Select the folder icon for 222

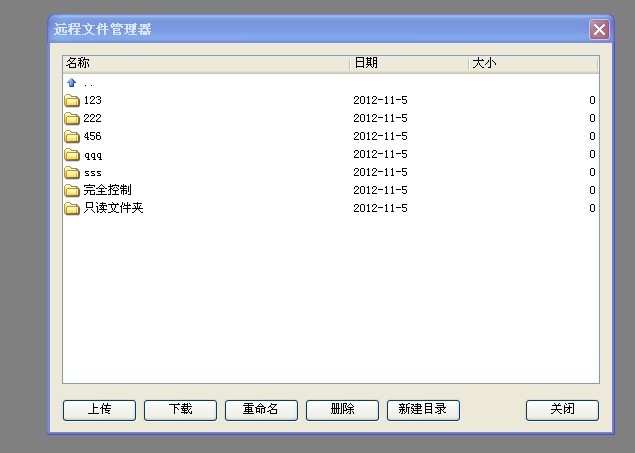click(72, 118)
